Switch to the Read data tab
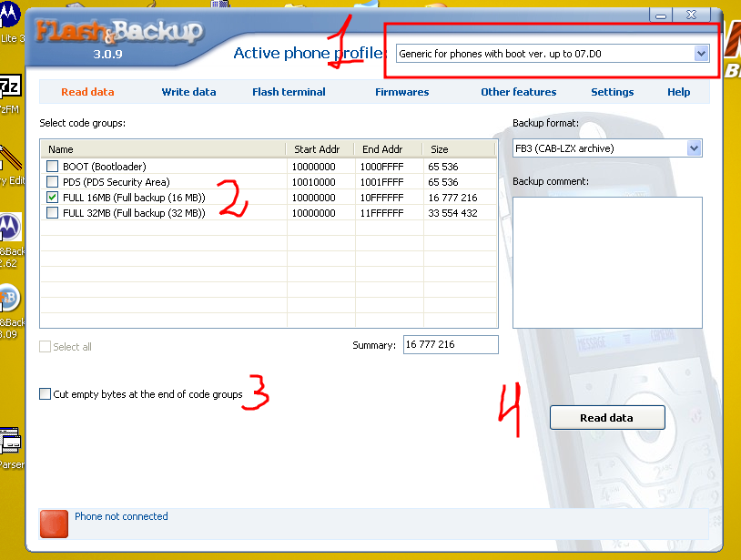 [87, 92]
